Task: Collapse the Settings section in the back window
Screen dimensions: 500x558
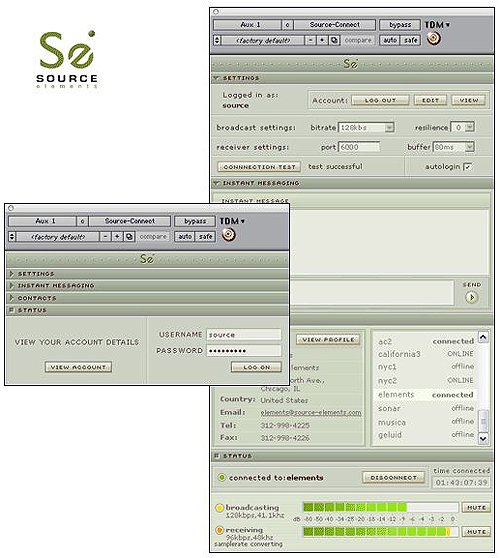Action: pos(216,78)
